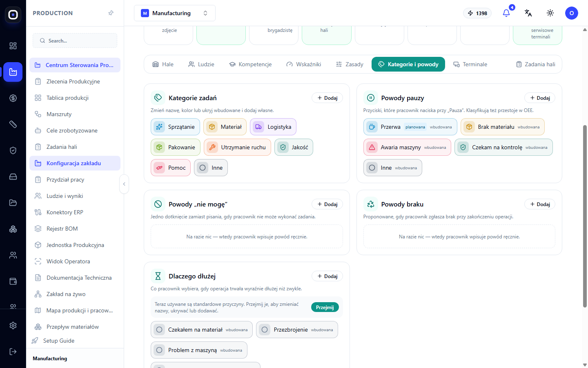
Task: Open the finance dollar icon in rail
Action: [13, 98]
